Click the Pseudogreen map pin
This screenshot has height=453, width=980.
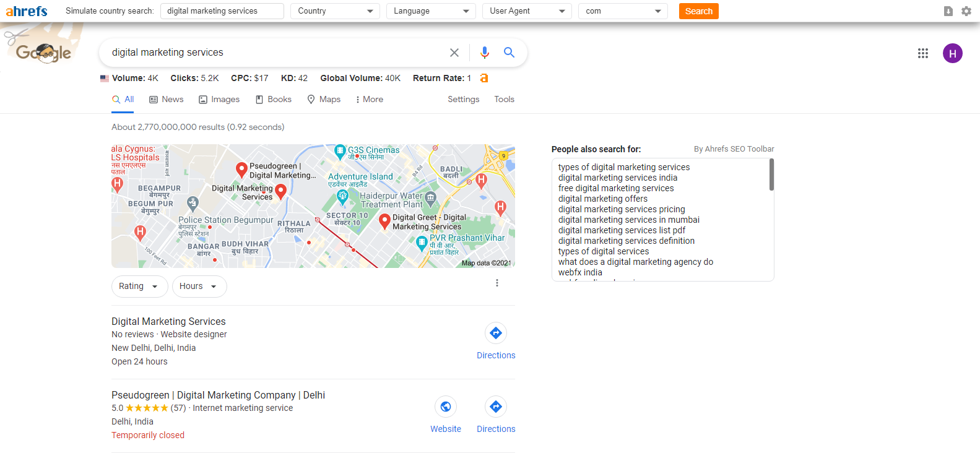click(x=242, y=170)
